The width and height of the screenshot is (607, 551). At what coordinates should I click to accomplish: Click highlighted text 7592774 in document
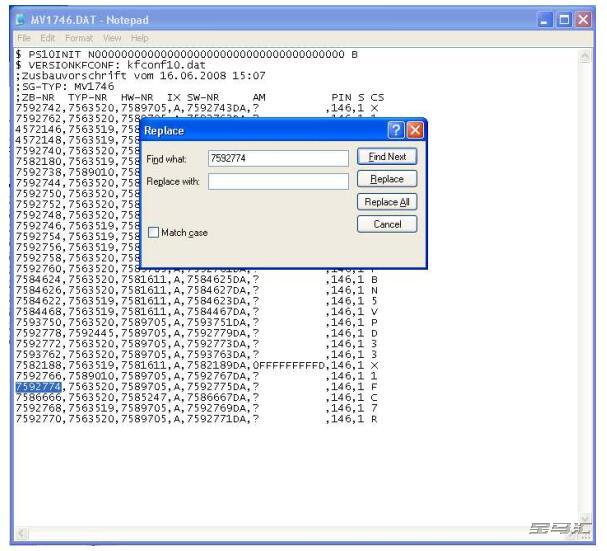[38, 387]
